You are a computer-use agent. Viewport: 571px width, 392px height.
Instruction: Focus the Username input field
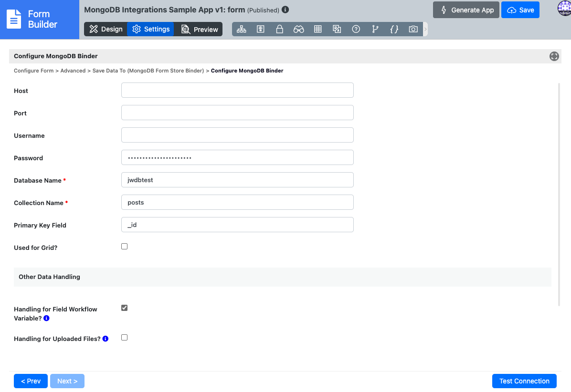(237, 135)
